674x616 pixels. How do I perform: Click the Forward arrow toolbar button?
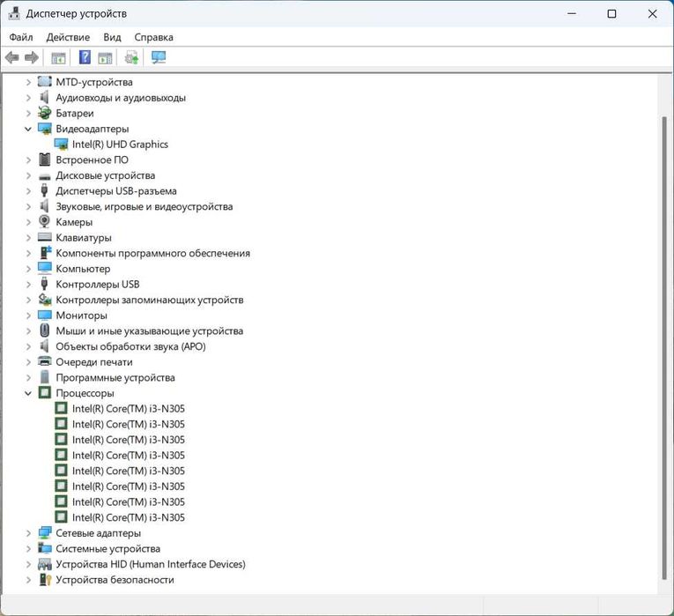click(x=32, y=57)
